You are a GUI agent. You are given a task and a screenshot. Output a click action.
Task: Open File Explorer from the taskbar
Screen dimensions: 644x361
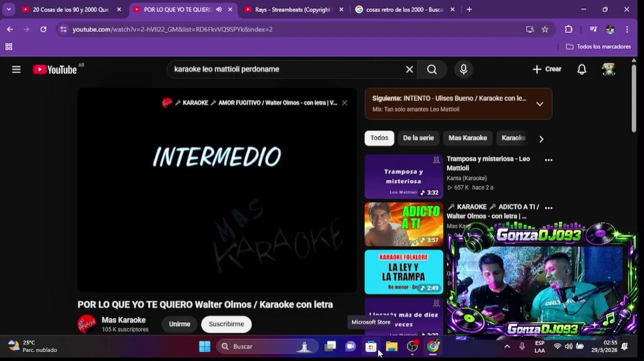click(391, 346)
